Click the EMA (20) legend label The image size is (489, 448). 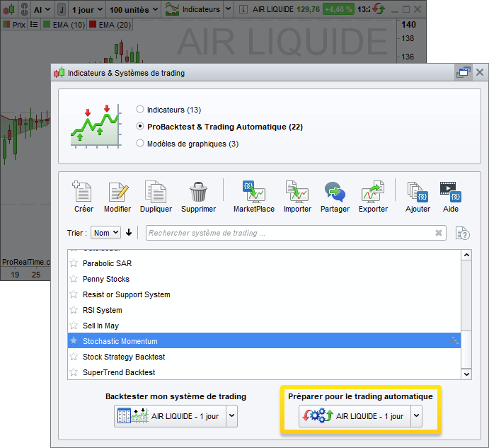click(115, 25)
